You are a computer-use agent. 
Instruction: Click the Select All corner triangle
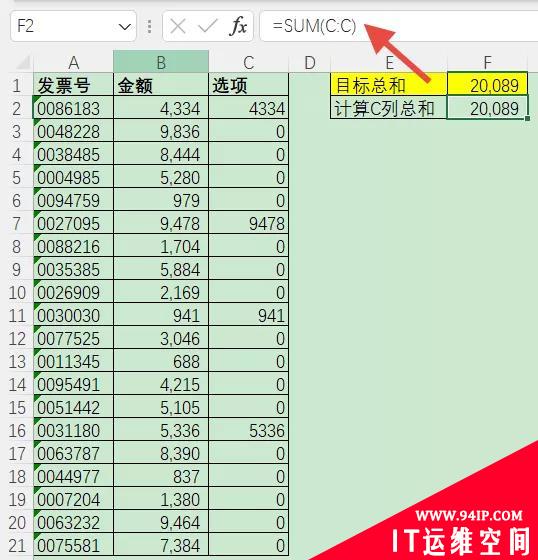click(24, 62)
